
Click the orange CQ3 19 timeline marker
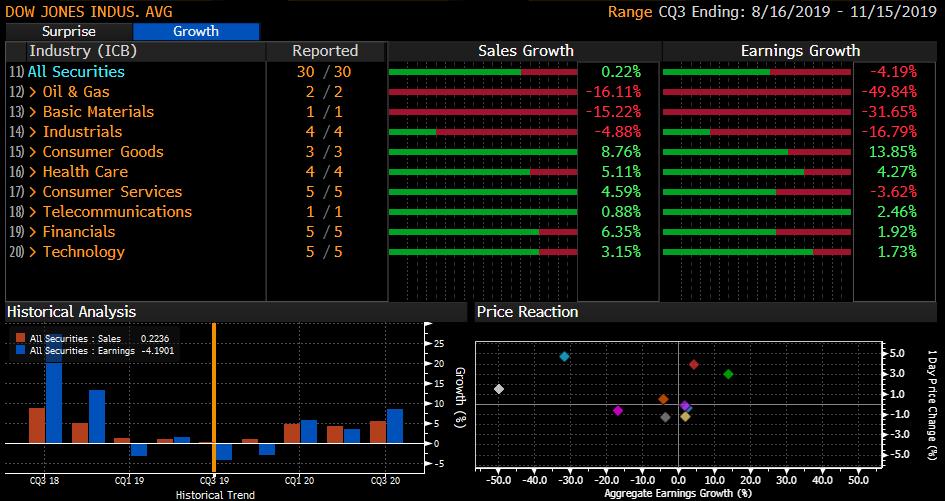213,400
